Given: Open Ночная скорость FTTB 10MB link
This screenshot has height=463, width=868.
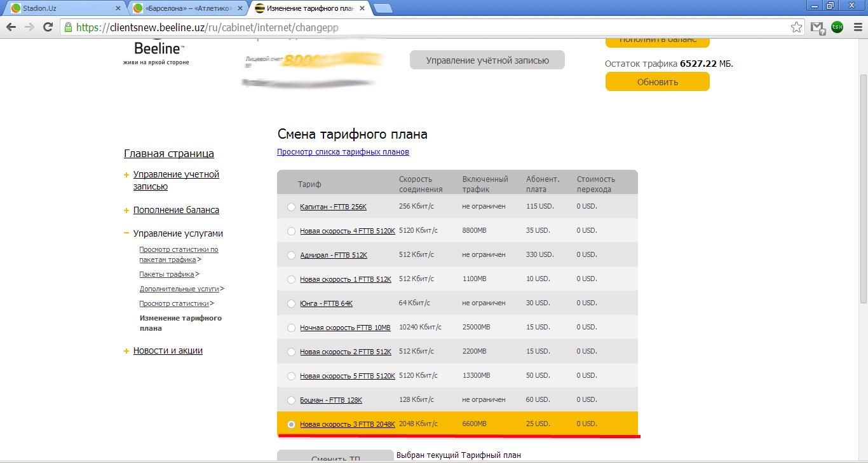Looking at the screenshot, I should click(x=345, y=328).
